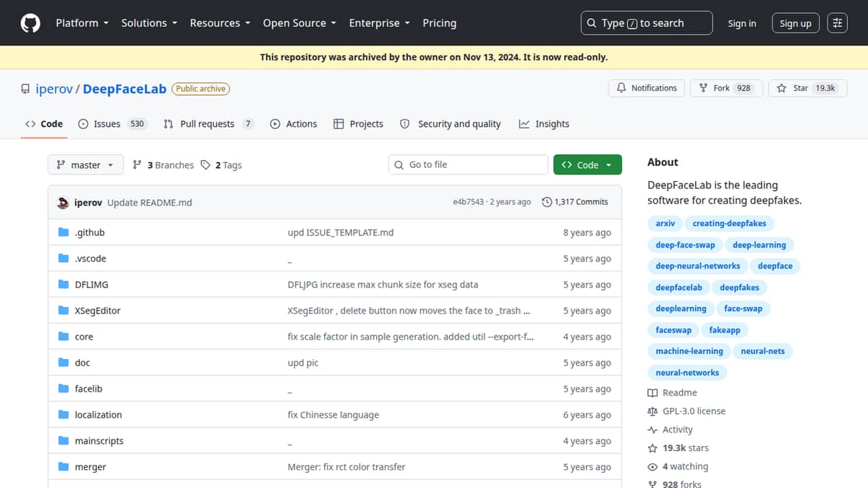Select the fakeapp topic tag

pos(725,330)
